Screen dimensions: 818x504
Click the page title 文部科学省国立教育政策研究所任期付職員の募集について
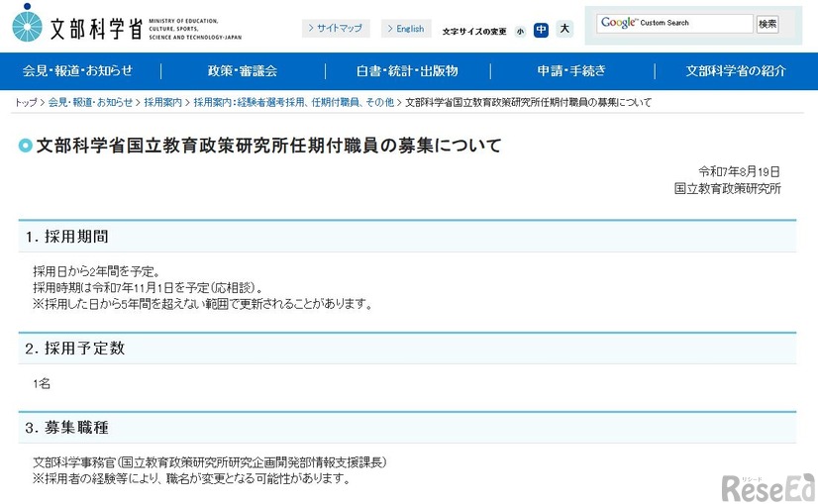point(268,145)
